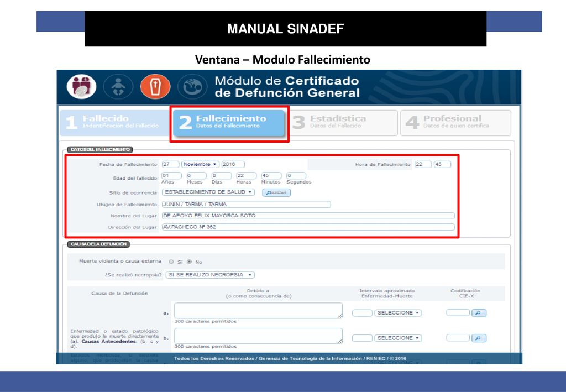566x392 pixels.
Task: Open the fetal death module icon
Action: pyautogui.click(x=192, y=87)
